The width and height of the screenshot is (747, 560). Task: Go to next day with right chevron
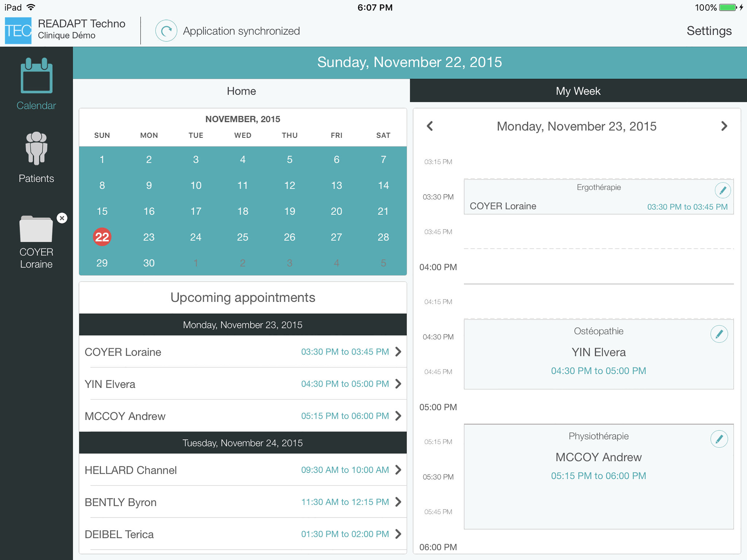tap(724, 126)
